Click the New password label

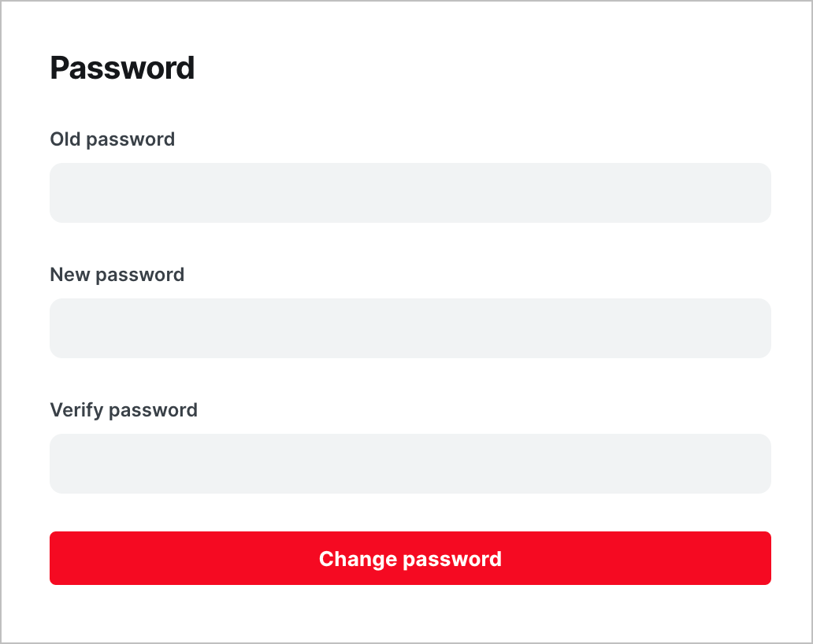click(117, 275)
